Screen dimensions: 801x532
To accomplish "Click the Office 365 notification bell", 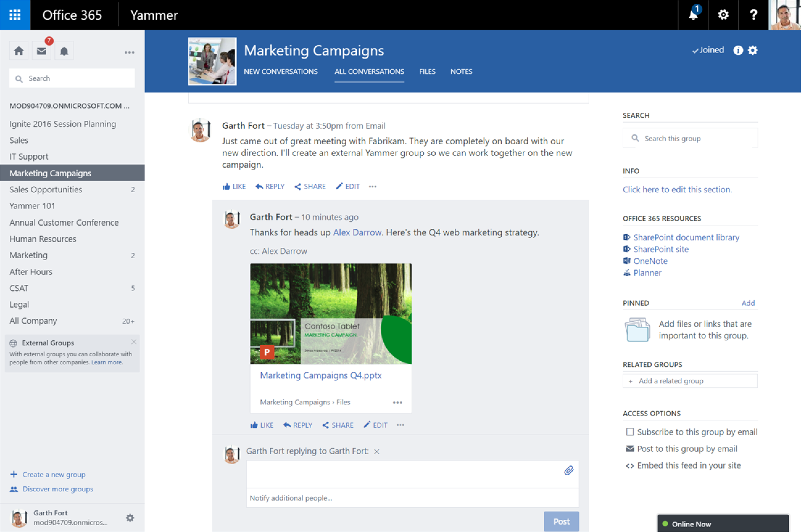I will tap(693, 15).
